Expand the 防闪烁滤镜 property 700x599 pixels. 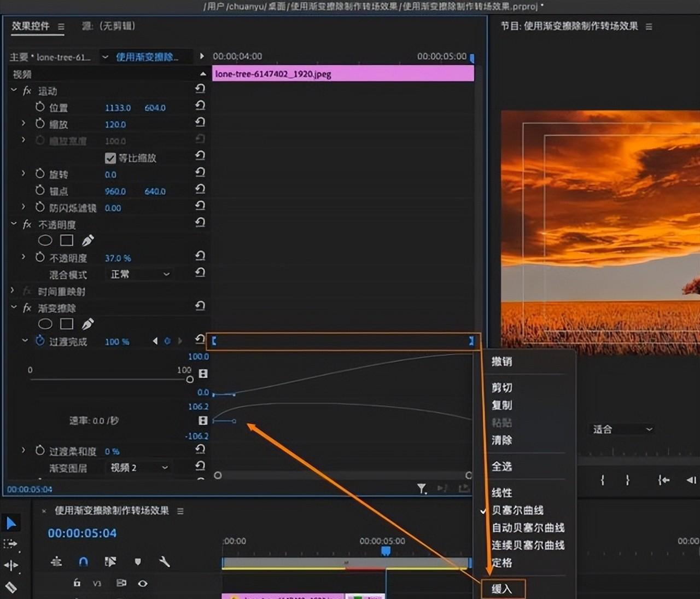click(23, 207)
